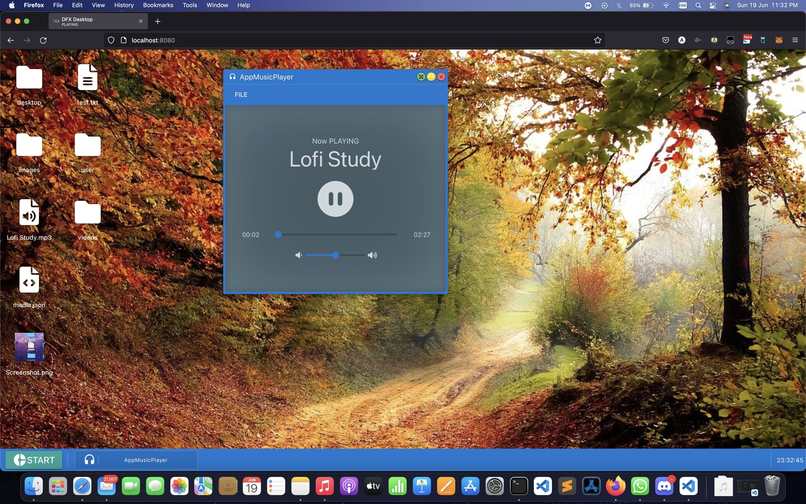Click the track progress slider

336,235
